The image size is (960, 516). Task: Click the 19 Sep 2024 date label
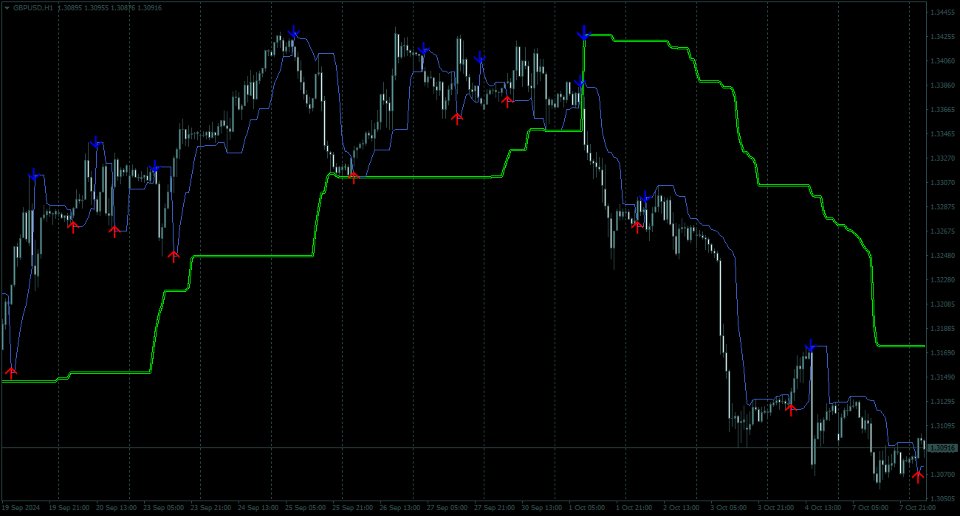20,507
